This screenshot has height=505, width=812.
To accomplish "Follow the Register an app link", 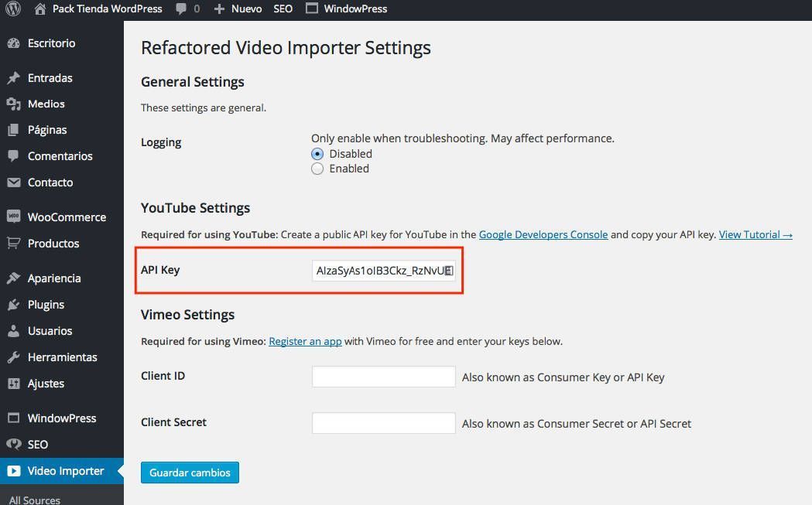I will [305, 342].
